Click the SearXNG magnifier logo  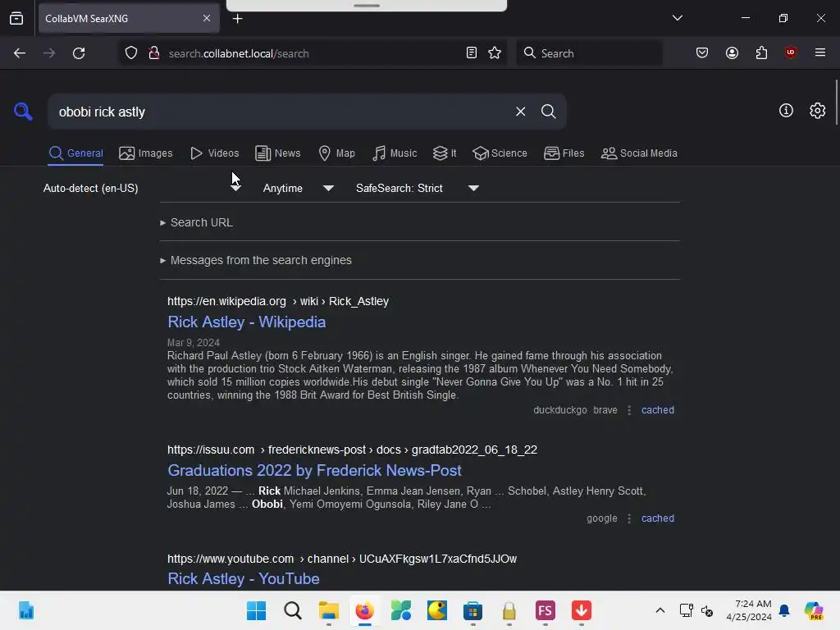click(x=23, y=112)
